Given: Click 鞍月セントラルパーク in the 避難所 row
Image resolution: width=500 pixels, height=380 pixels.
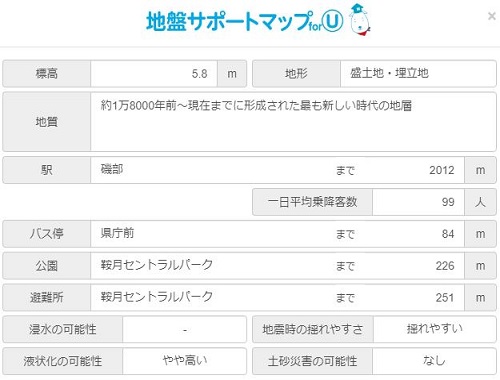Looking at the screenshot, I should coord(157,297).
